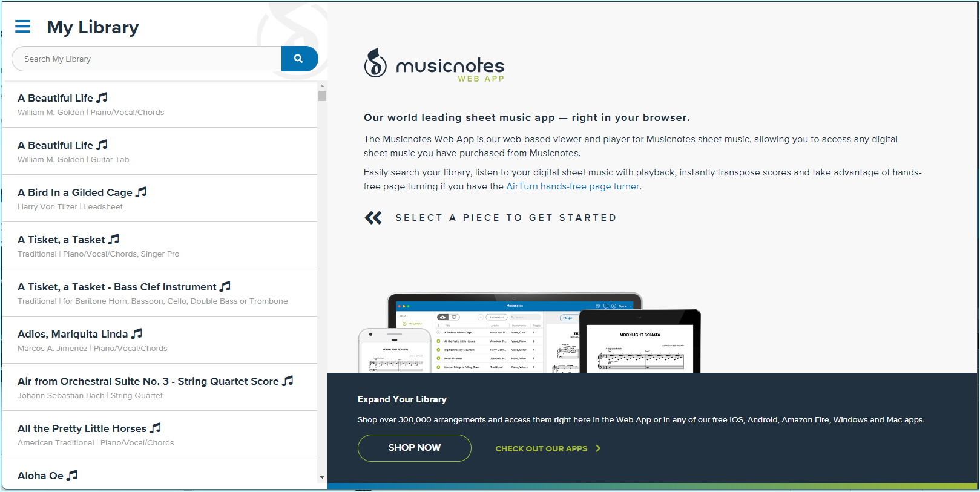This screenshot has height=492, width=980.
Task: Click music note icon beside A Tisket, a Tasket Singer Pro
Action: (x=114, y=239)
